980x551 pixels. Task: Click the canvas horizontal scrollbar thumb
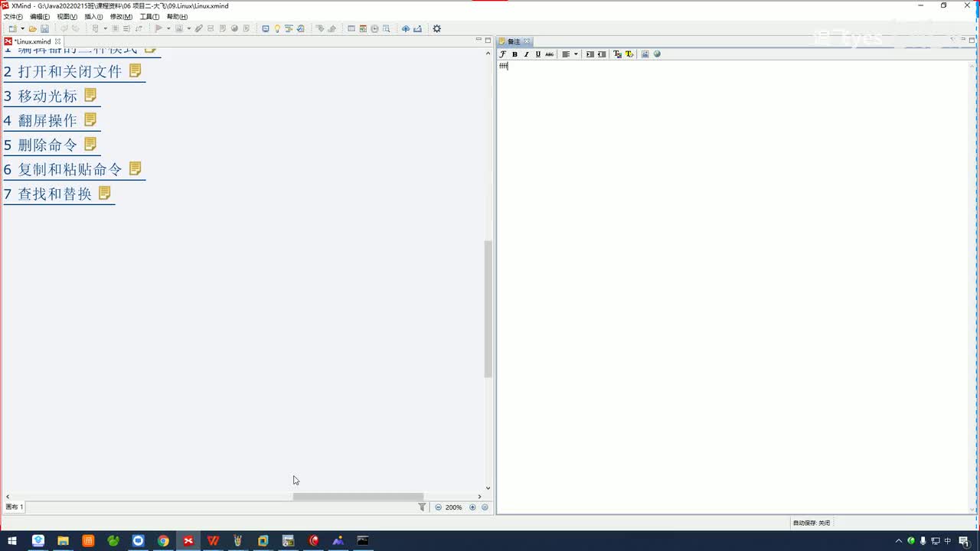(358, 497)
